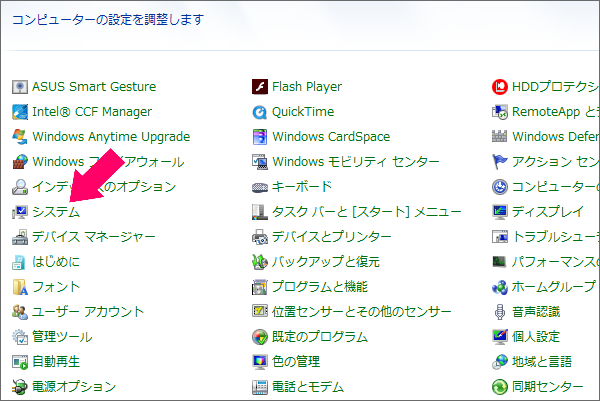Click the Windows CardSpace icon

click(260, 137)
